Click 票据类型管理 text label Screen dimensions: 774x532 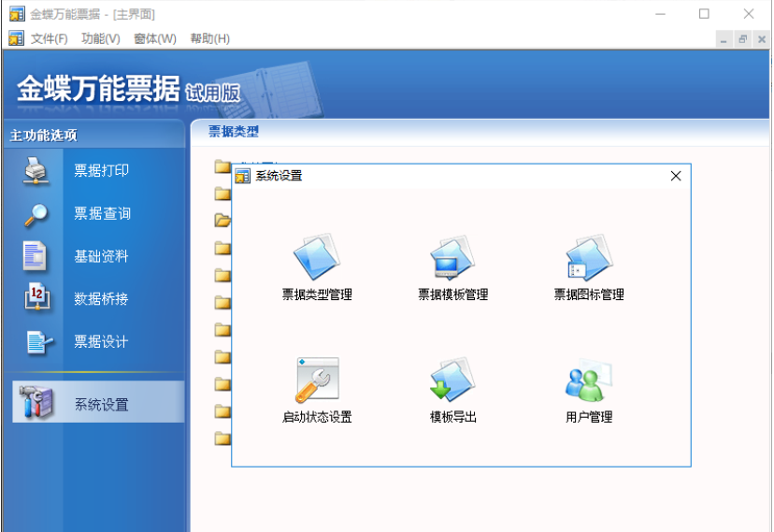317,295
